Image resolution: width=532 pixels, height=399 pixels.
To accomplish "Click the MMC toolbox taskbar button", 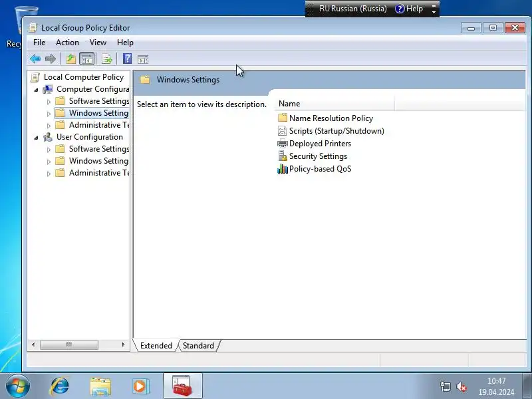I will [x=182, y=386].
